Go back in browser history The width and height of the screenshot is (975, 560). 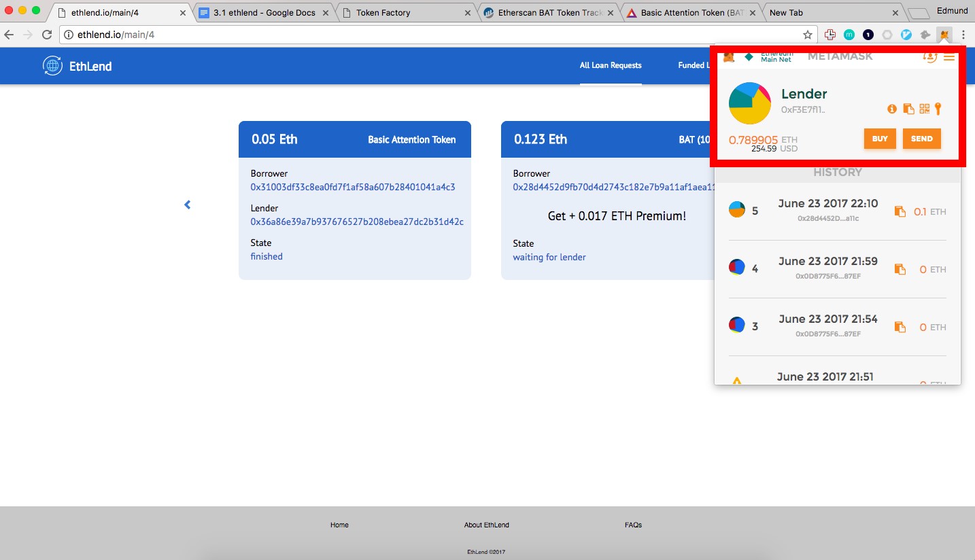pos(10,35)
